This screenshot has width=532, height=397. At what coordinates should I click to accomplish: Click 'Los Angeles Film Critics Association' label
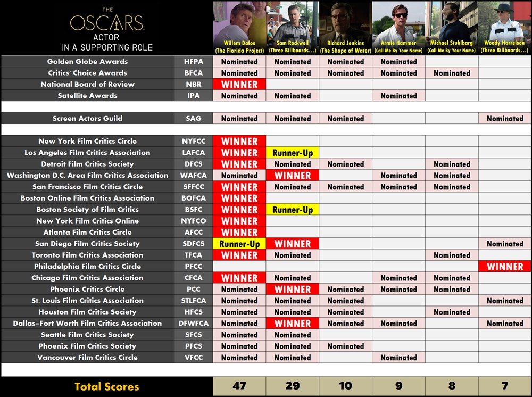(88, 153)
